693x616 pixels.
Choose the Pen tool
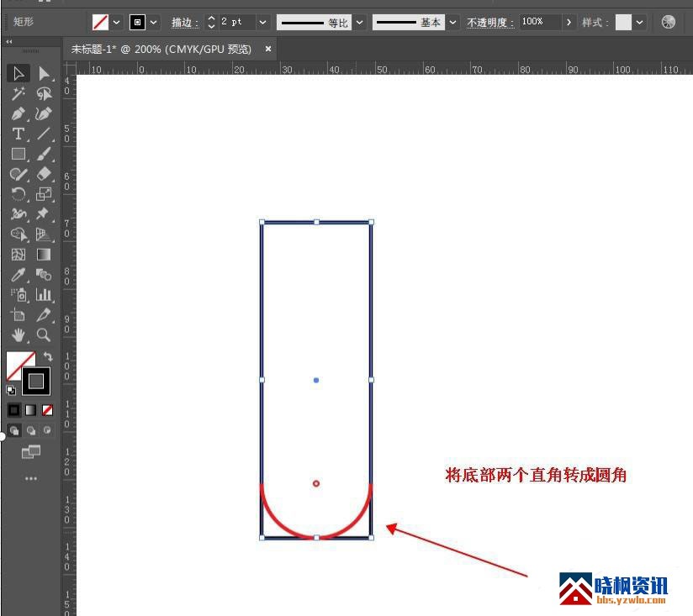(19, 114)
